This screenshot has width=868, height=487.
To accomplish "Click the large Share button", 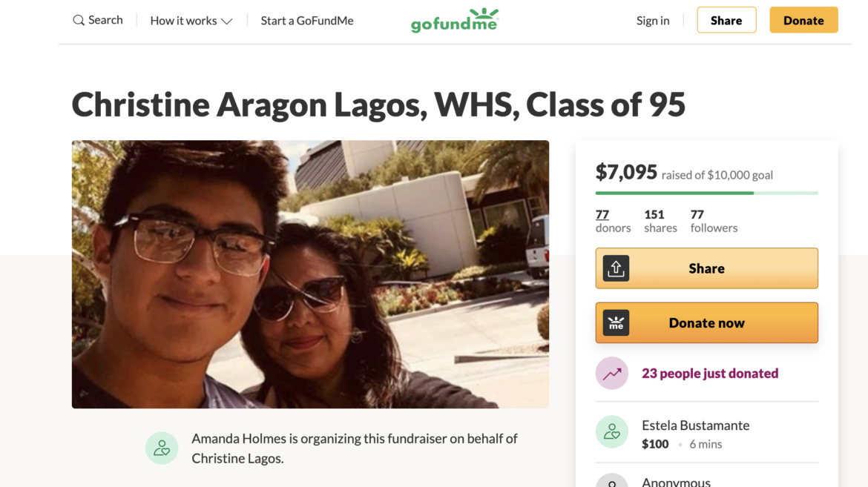I will [x=706, y=268].
